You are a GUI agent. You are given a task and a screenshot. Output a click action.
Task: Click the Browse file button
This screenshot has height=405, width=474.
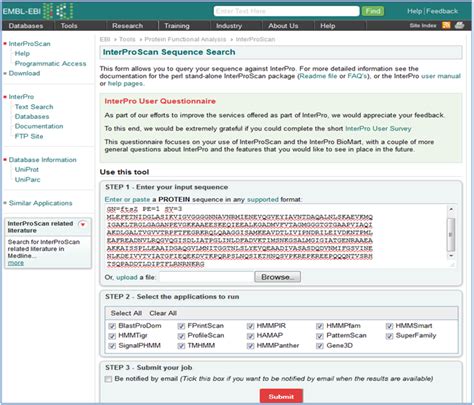tap(277, 277)
